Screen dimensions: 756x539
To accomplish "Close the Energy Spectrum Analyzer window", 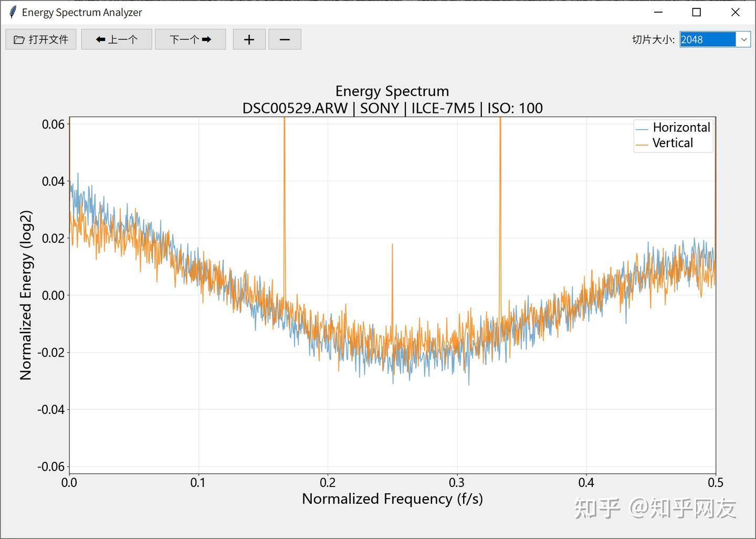I will pos(736,12).
